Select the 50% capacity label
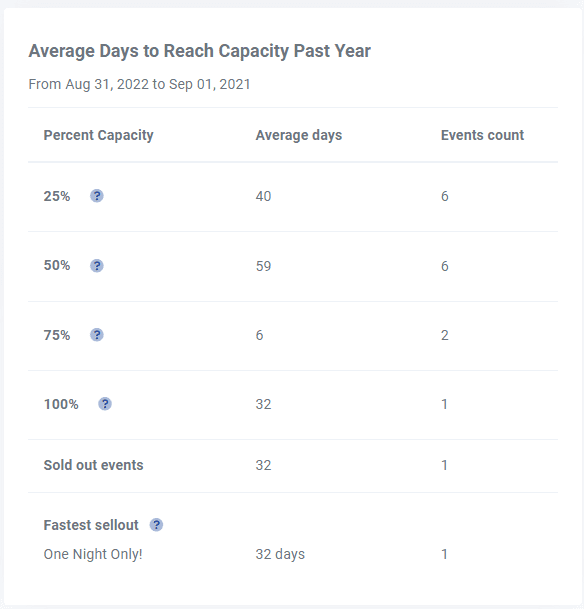The width and height of the screenshot is (584, 609). click(x=57, y=266)
